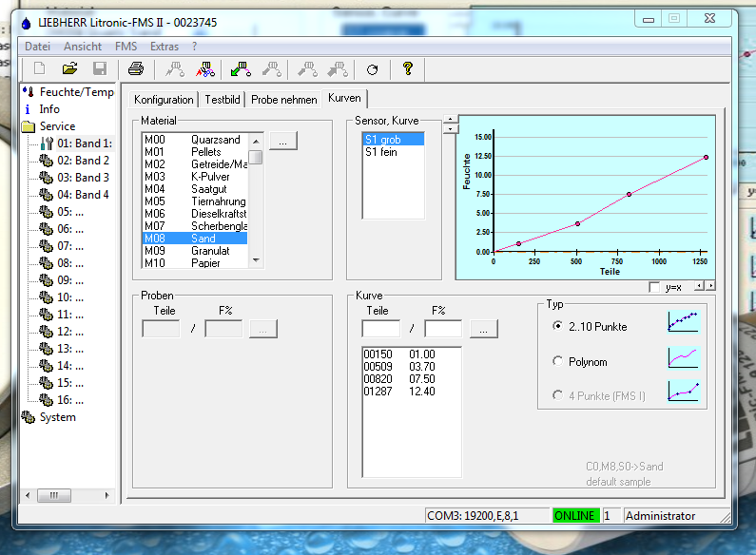Switch to the Konfiguration tab
This screenshot has width=756, height=555.
coord(164,100)
